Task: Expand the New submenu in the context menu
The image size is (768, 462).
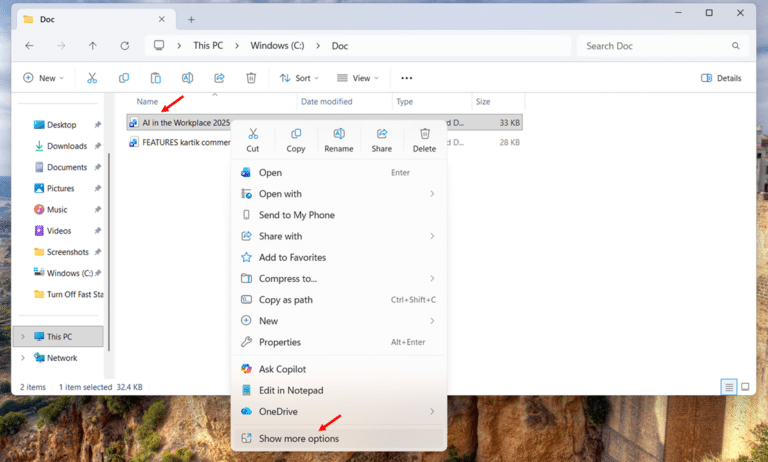Action: pyautogui.click(x=432, y=321)
